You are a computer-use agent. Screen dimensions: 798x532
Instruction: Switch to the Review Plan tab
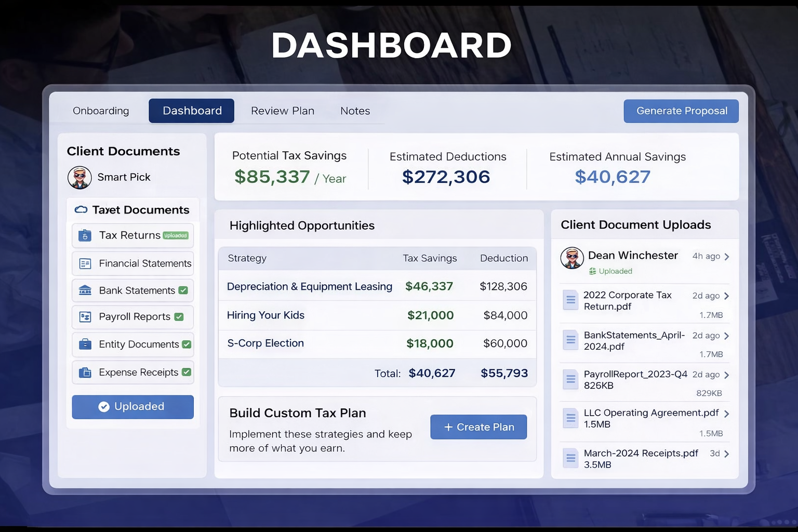tap(282, 111)
